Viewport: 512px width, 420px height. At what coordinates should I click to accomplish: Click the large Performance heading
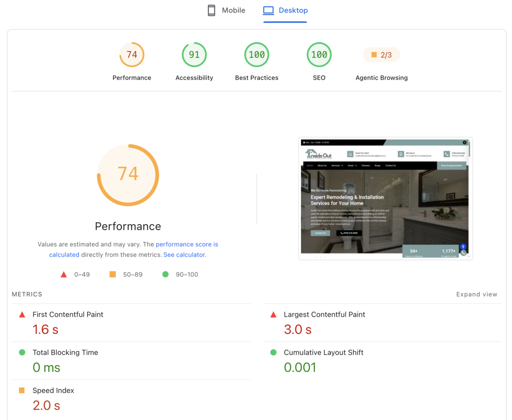128,226
